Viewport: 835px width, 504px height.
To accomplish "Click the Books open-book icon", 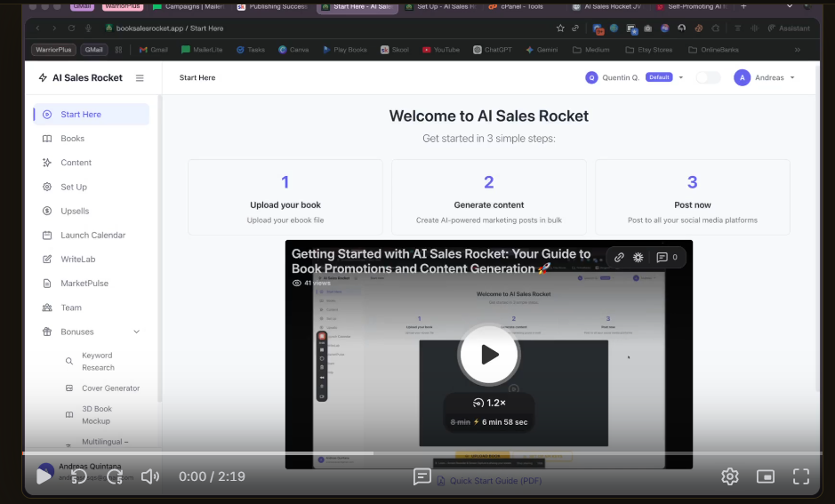I will [47, 139].
